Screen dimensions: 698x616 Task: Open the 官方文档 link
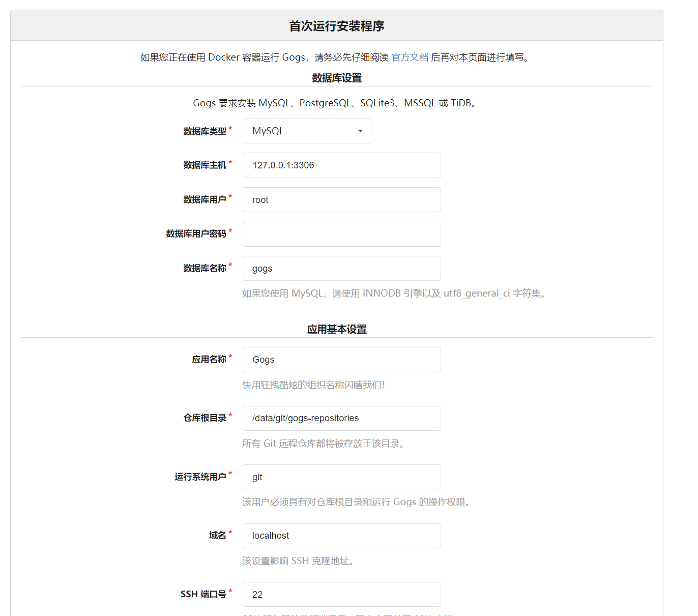[x=410, y=57]
